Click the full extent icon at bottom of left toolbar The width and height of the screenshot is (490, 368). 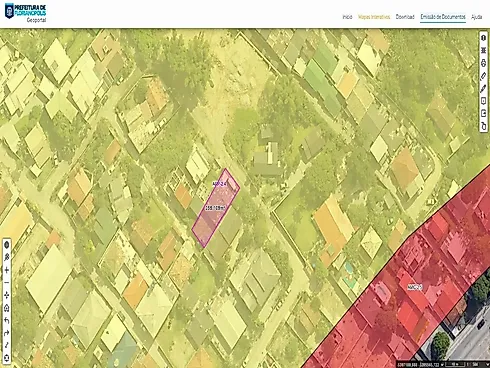[6, 359]
